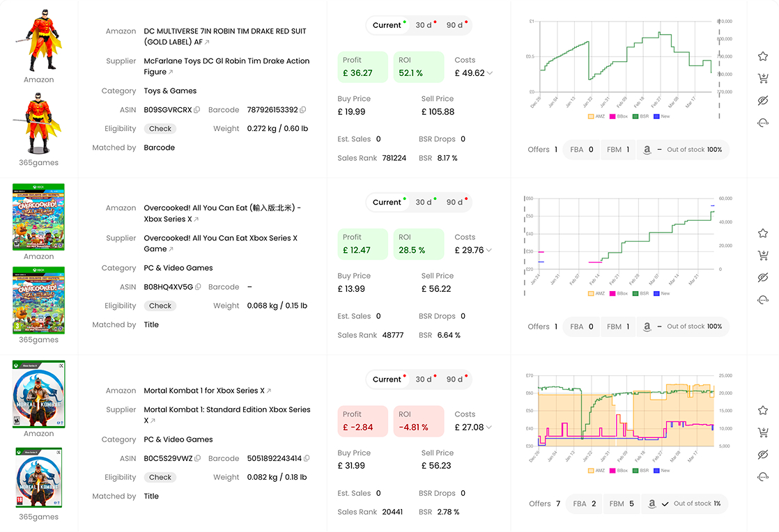Click ROI -4.81 % box
The image size is (779, 532).
419,421
